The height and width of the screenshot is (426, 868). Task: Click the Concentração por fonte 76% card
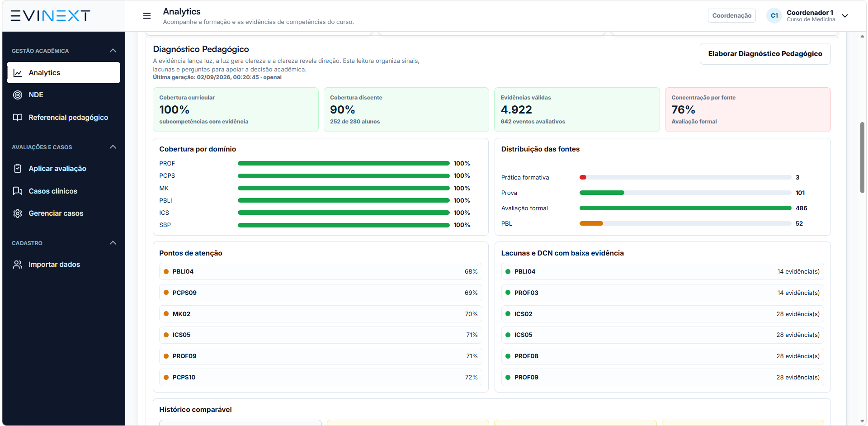[748, 110]
